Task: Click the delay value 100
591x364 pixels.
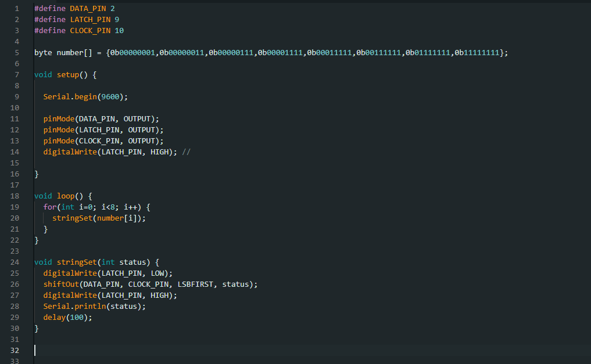Action: tap(77, 318)
